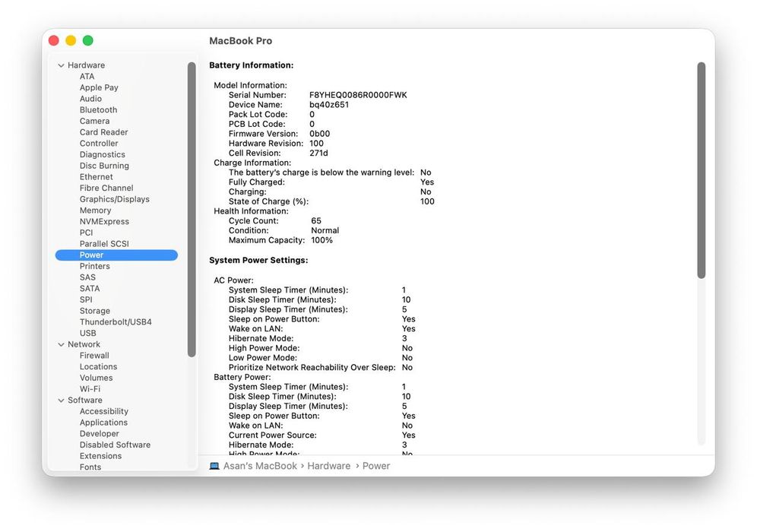Select Developer under Software
757x532 pixels.
pyautogui.click(x=99, y=433)
